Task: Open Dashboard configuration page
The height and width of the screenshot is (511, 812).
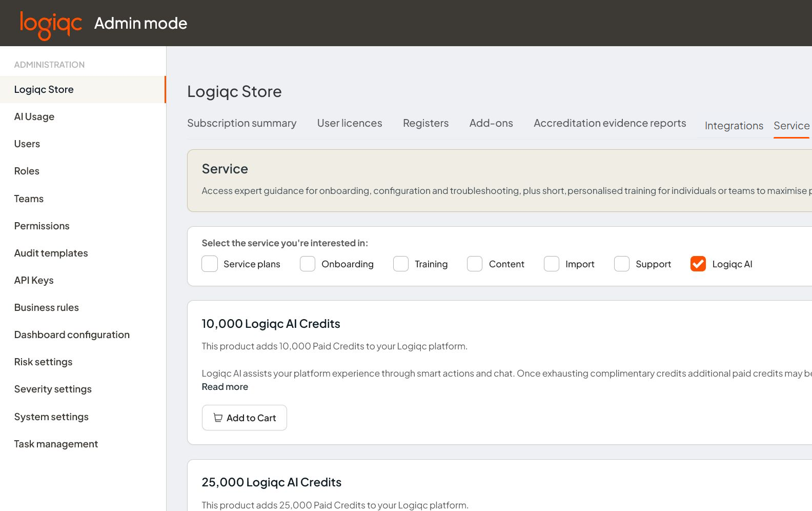Action: [x=83, y=335]
